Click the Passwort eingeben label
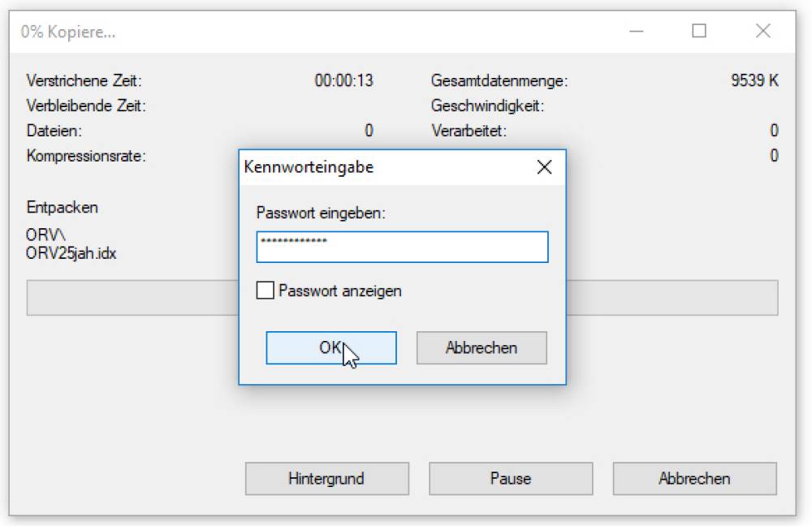Viewport: 812px width, 526px height. [321, 213]
